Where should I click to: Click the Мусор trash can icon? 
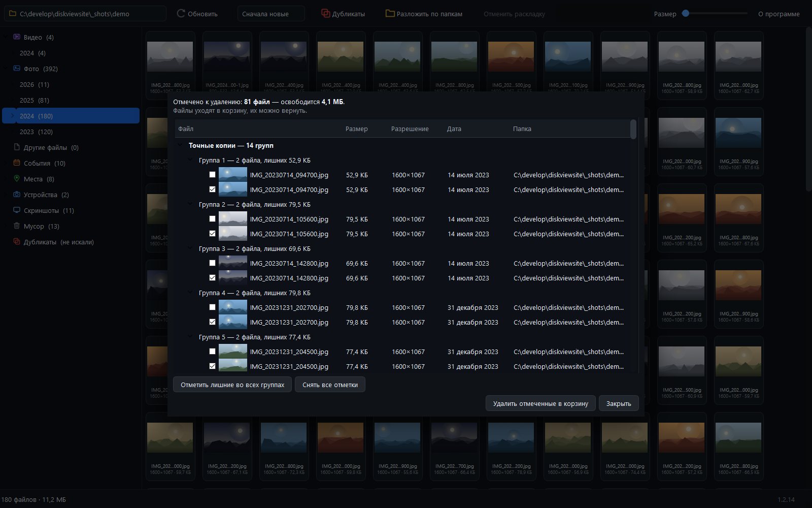[x=17, y=226]
